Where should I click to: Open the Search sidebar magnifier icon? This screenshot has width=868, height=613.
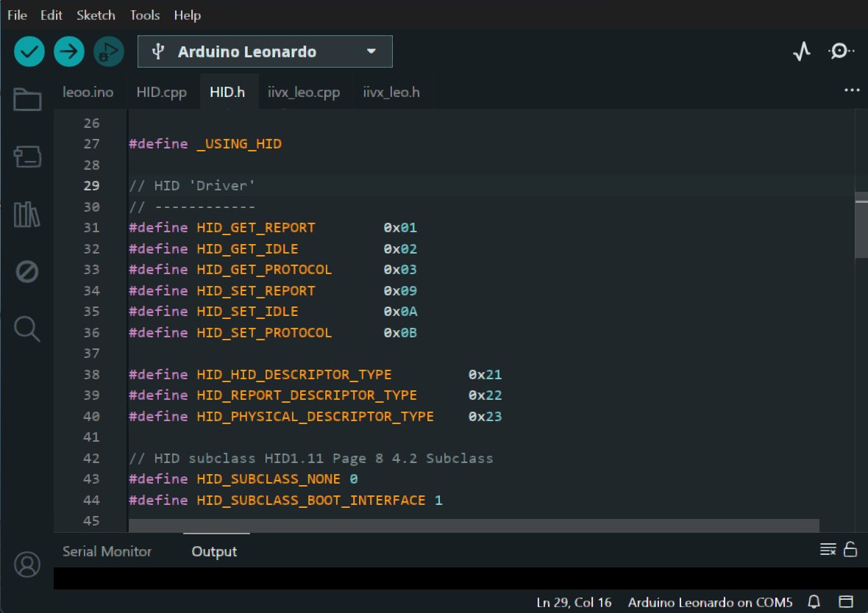pyautogui.click(x=27, y=329)
